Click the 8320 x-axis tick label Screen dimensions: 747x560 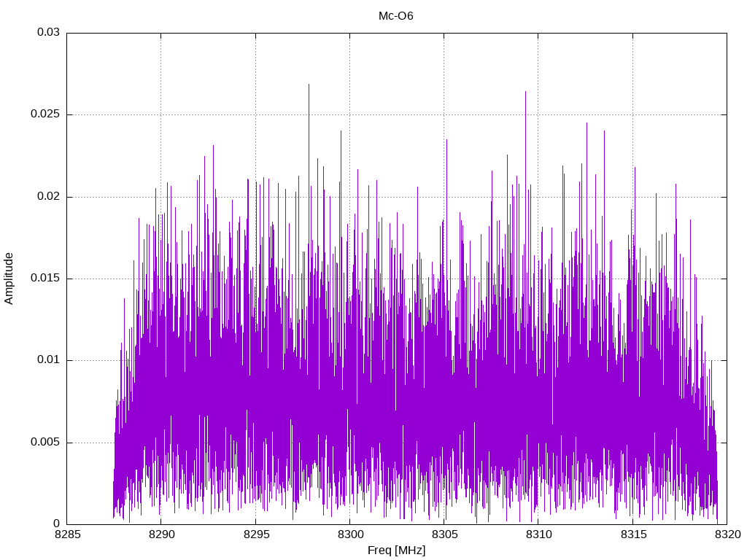tap(728, 534)
